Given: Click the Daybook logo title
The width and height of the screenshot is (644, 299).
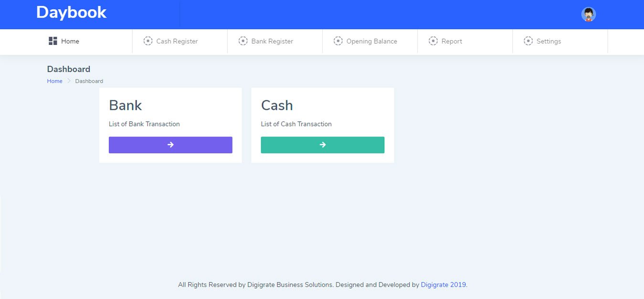Looking at the screenshot, I should (72, 12).
